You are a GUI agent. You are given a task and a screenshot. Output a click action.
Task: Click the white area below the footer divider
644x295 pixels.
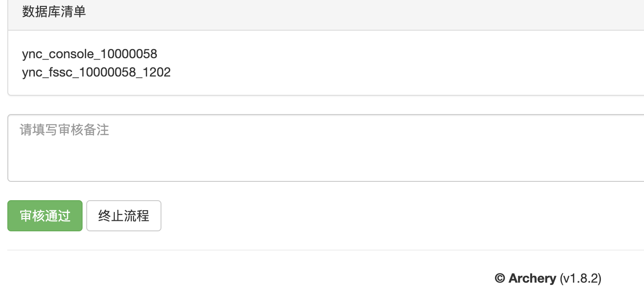(229, 275)
